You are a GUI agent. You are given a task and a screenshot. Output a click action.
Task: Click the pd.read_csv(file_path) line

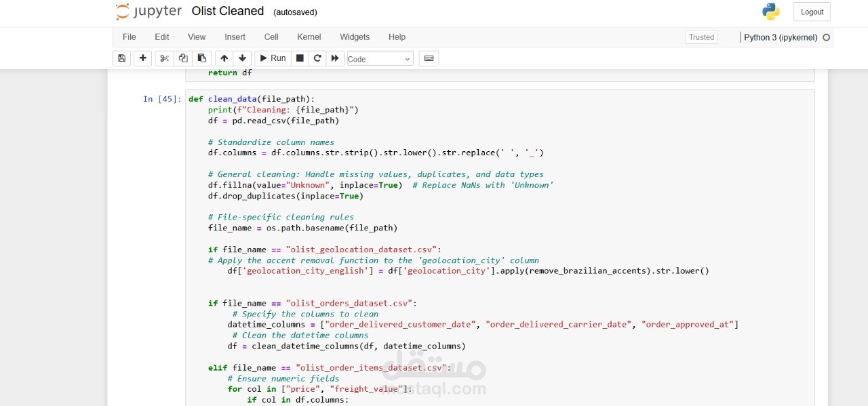(x=273, y=121)
